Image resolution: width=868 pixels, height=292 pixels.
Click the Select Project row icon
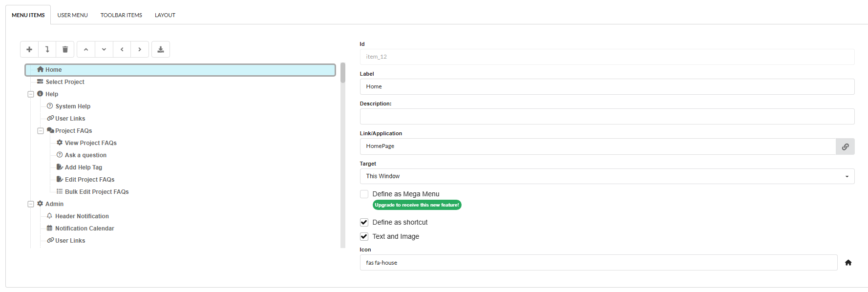(x=40, y=82)
